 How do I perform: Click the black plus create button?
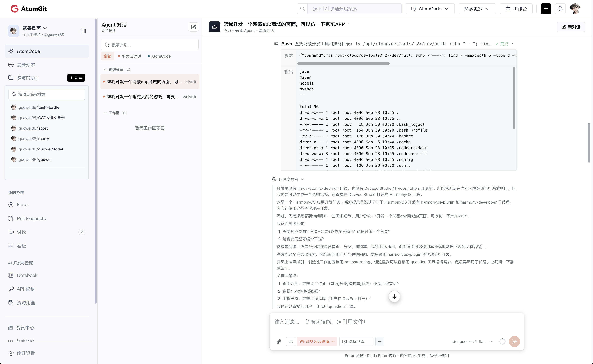[546, 9]
